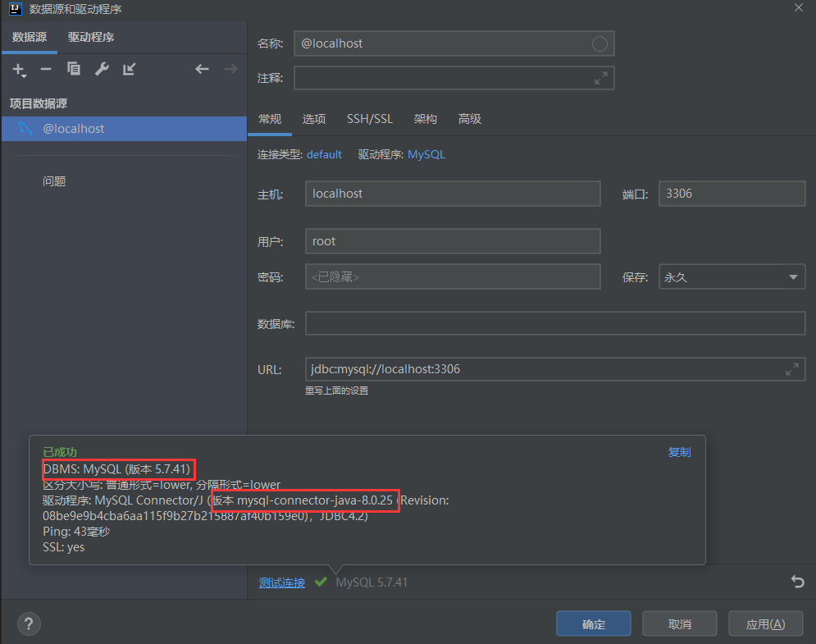Select @localhost under 项目数据源
Image resolution: width=816 pixels, height=644 pixels.
pos(74,129)
